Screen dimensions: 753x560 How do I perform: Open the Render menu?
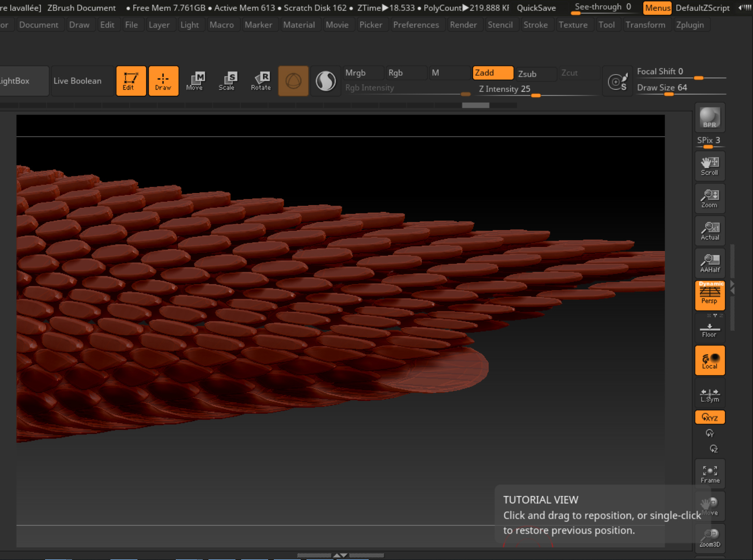click(x=464, y=25)
